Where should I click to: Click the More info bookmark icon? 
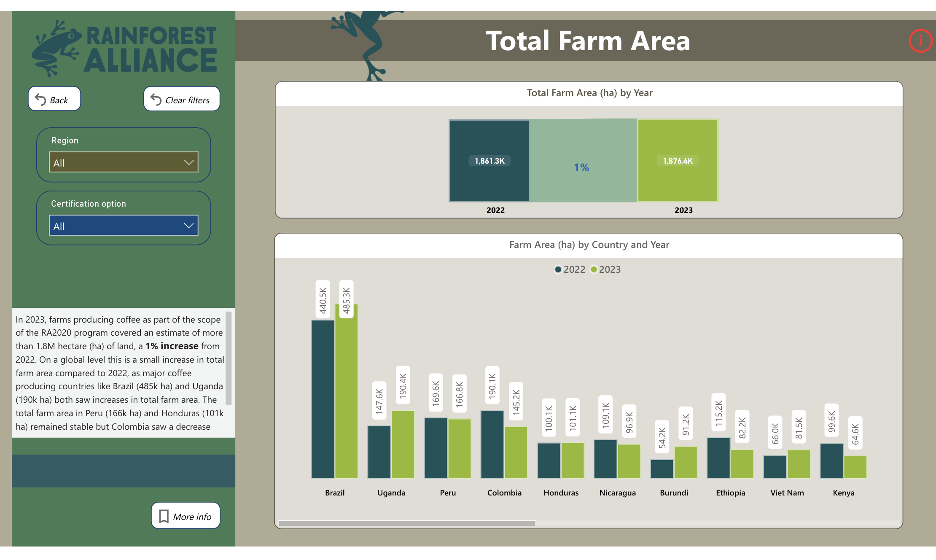[x=164, y=516]
